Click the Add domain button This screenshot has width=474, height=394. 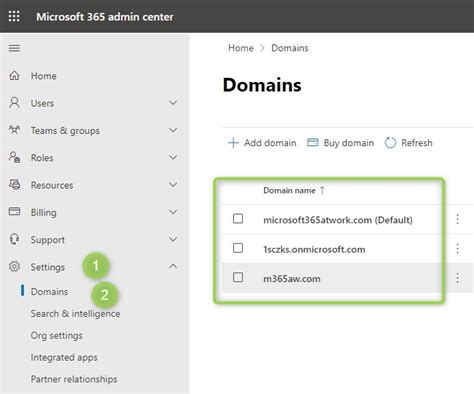pos(262,143)
